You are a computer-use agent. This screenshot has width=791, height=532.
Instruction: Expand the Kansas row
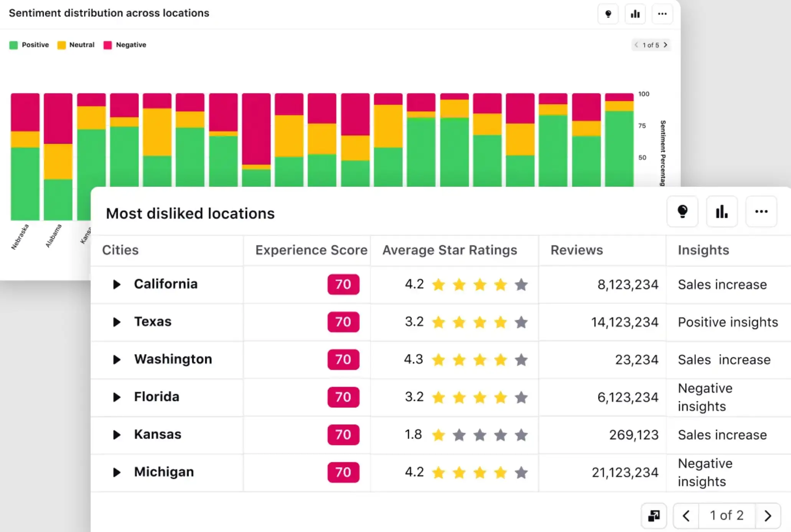coord(117,435)
